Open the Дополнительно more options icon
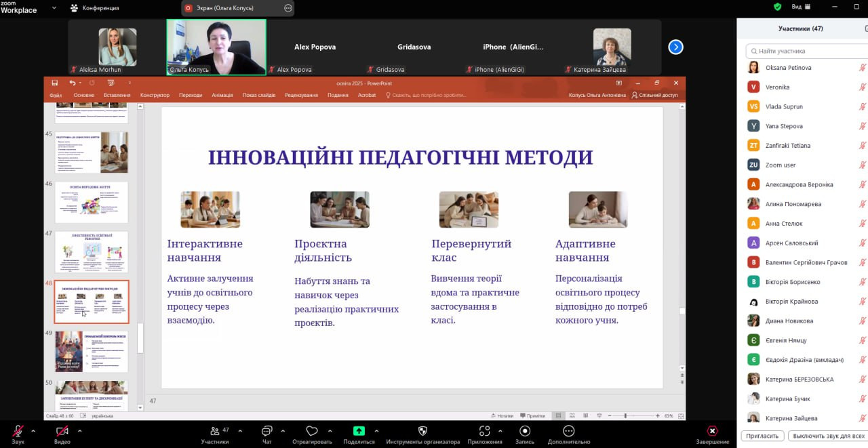 (569, 430)
